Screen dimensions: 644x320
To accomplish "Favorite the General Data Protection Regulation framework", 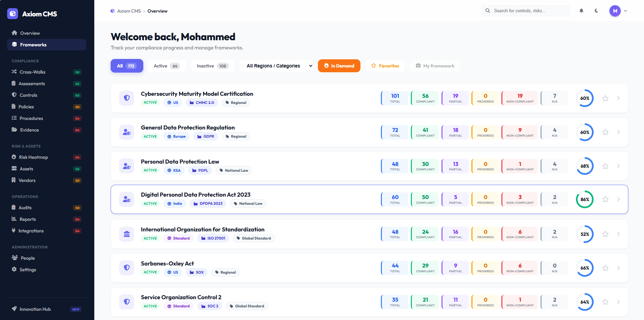I will click(x=605, y=132).
